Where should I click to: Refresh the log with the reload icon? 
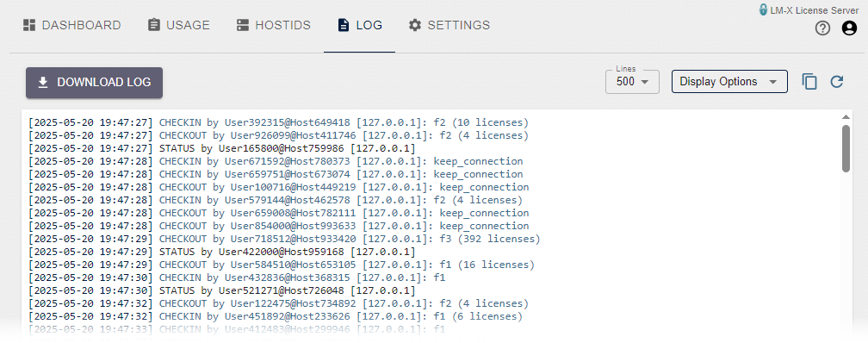(837, 82)
